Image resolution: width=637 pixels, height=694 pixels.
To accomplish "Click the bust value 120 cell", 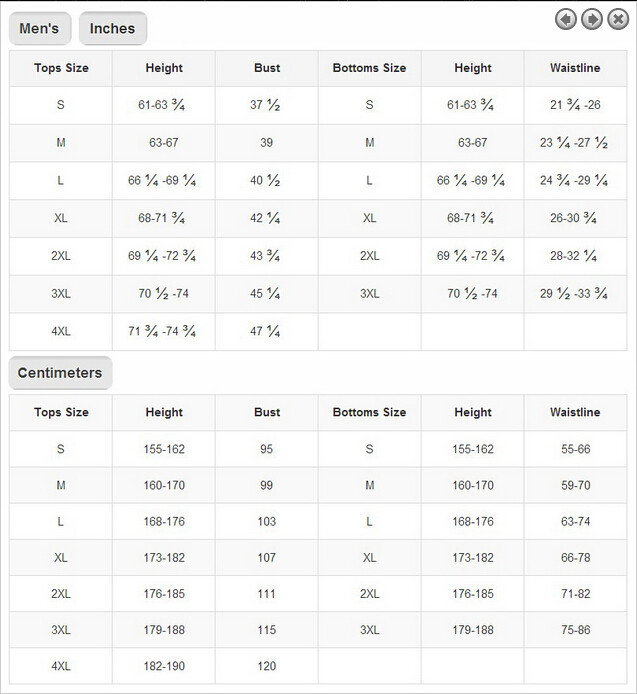I will [267, 665].
